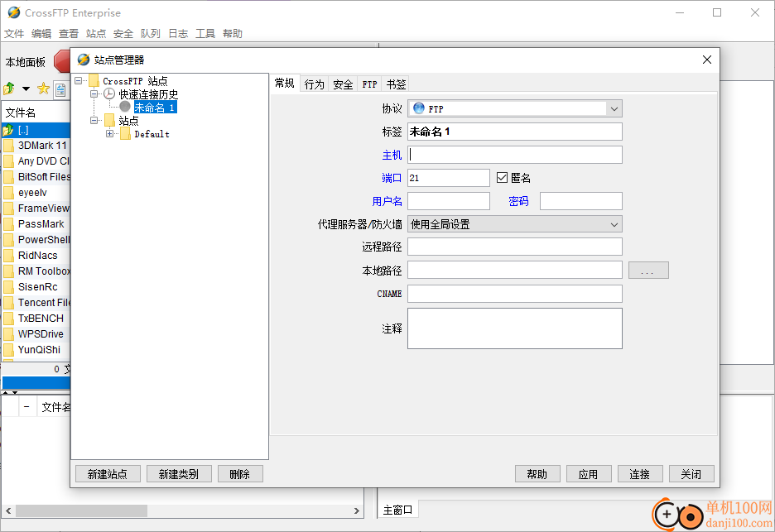
Task: Click the 新建类别 button
Action: (x=179, y=474)
